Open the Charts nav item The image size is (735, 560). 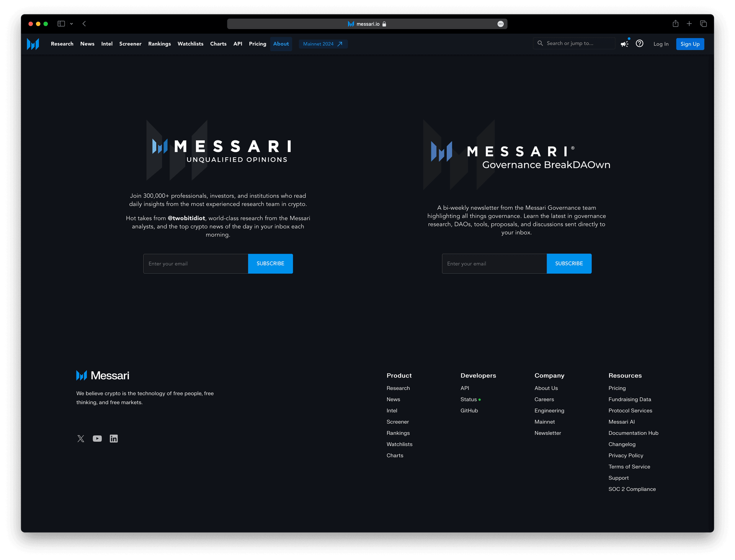tap(218, 44)
